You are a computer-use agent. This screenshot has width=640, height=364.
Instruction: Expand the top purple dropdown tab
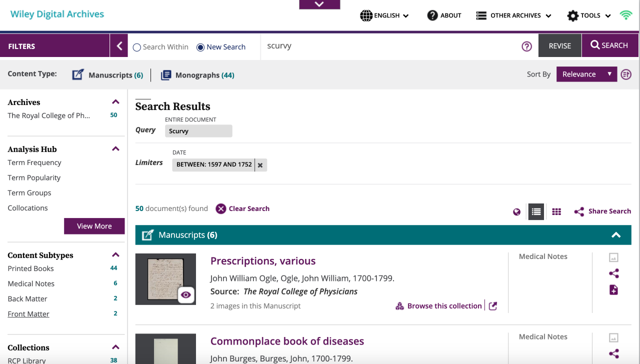click(x=319, y=4)
